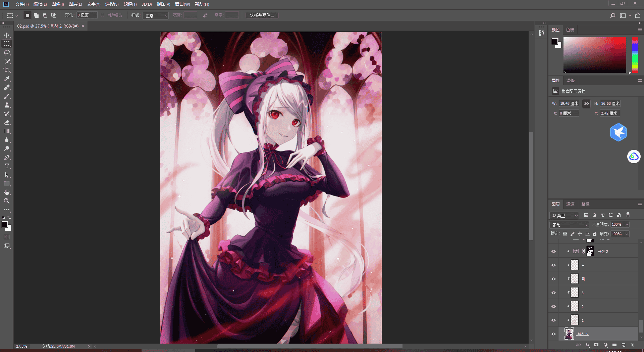Open the 不透明度 opacity slider arrow
This screenshot has width=644, height=352.
(x=627, y=224)
